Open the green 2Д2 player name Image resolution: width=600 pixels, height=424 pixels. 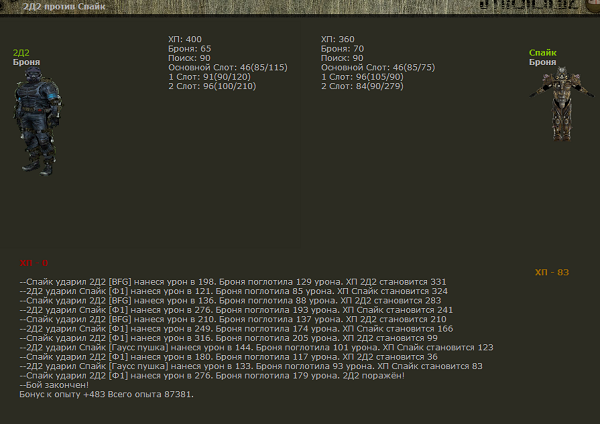pos(21,53)
